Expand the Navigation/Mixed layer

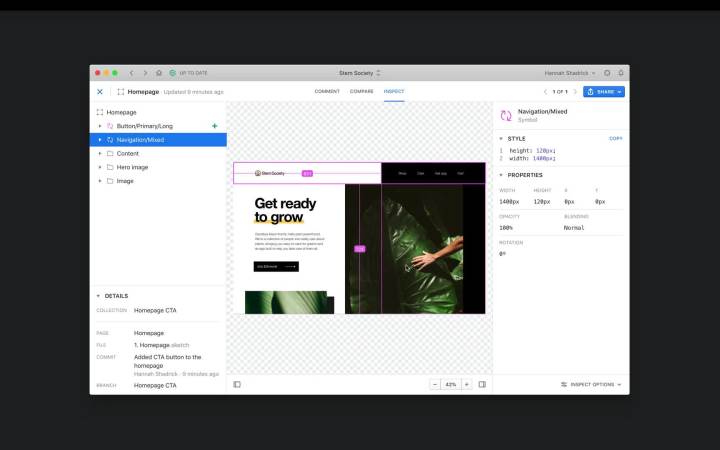point(100,140)
